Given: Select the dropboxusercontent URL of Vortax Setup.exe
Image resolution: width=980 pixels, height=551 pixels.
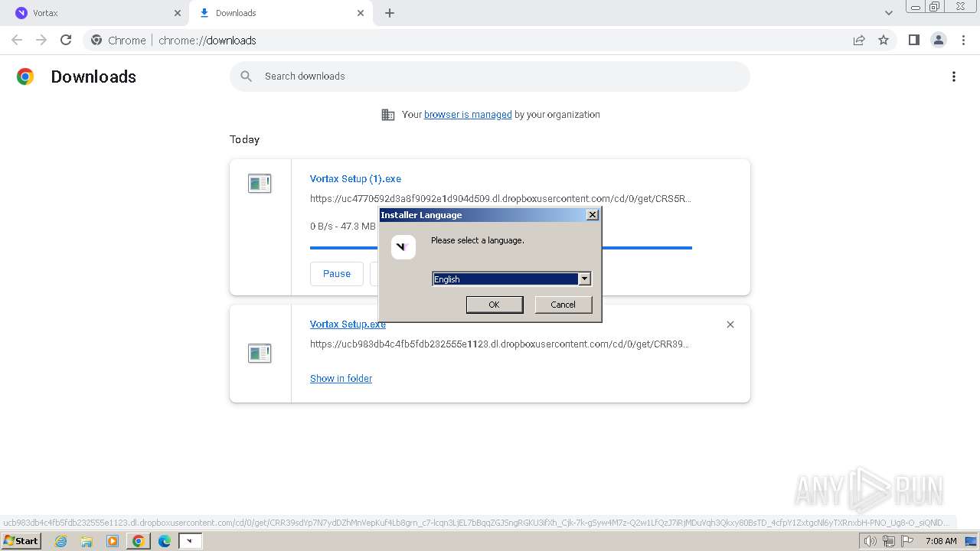Looking at the screenshot, I should (500, 344).
